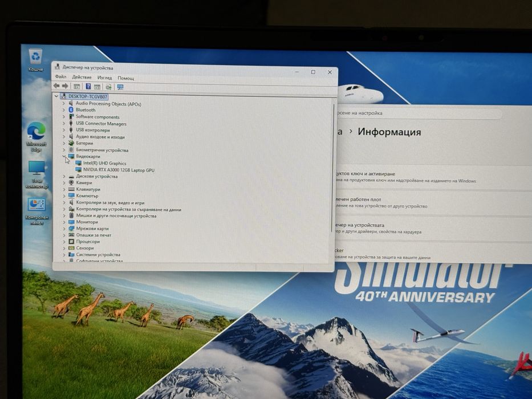Click the Системни устройства icon
Viewport: 532px width, 399px height.
71,254
